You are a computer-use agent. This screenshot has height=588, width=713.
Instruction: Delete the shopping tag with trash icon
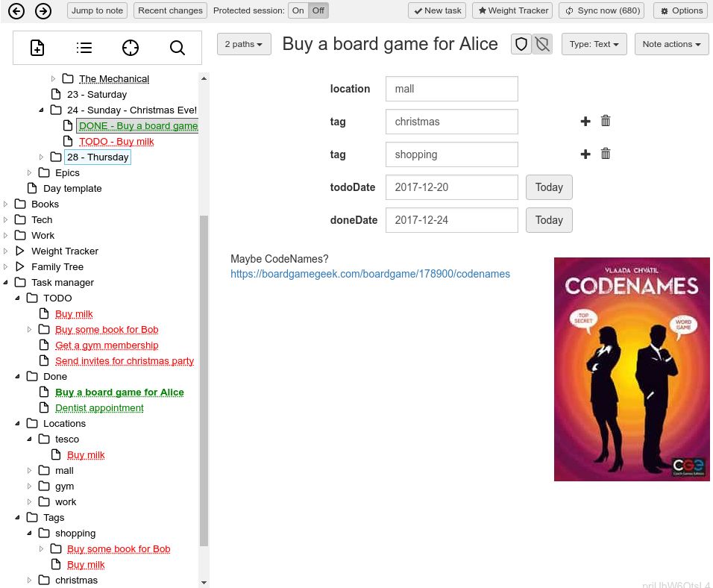click(606, 154)
